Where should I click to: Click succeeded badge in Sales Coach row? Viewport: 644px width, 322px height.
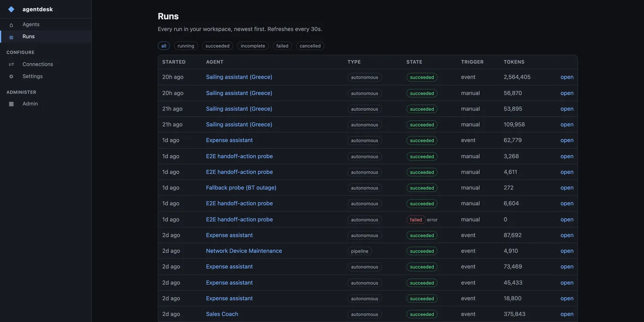coord(422,314)
